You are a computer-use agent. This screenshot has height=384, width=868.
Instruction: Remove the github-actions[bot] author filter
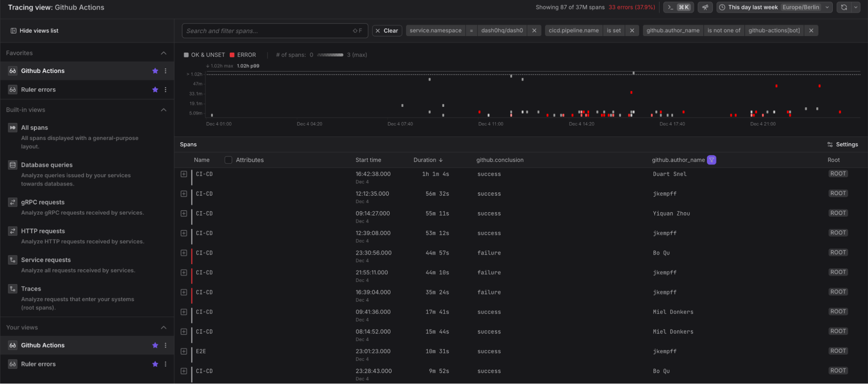coord(811,30)
